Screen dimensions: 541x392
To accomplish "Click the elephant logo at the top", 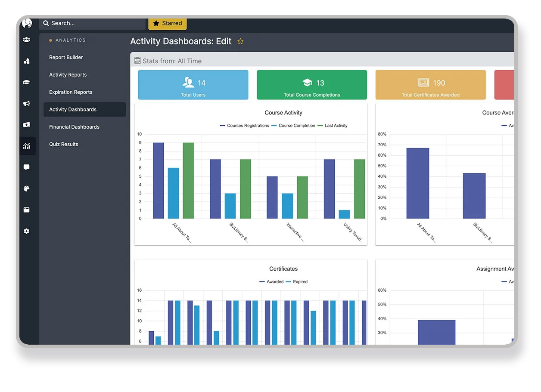I will 27,23.
